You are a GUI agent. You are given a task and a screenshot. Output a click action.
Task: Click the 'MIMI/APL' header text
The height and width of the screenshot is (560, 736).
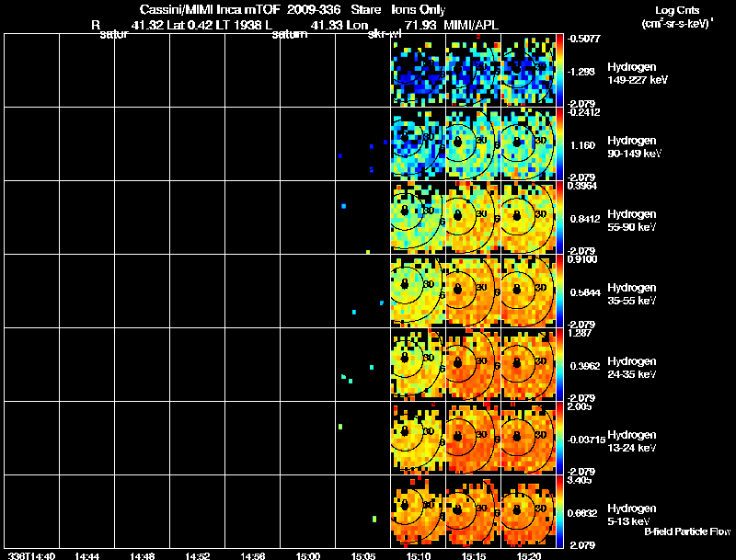click(471, 25)
